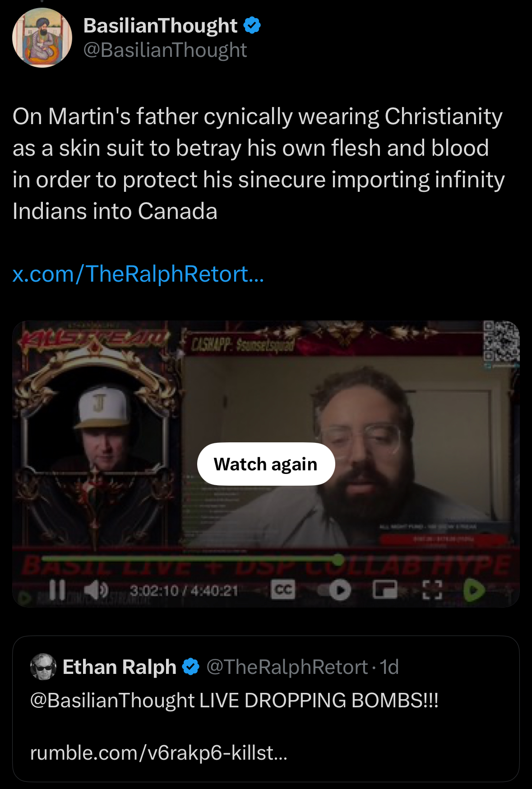The image size is (532, 789).
Task: Click Ethan Ralph's small avatar
Action: pyautogui.click(x=43, y=666)
